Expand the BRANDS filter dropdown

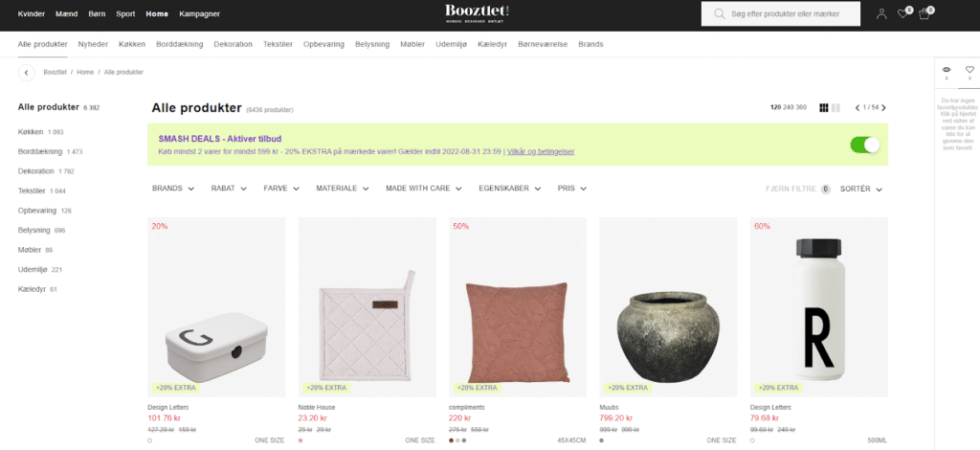click(173, 188)
